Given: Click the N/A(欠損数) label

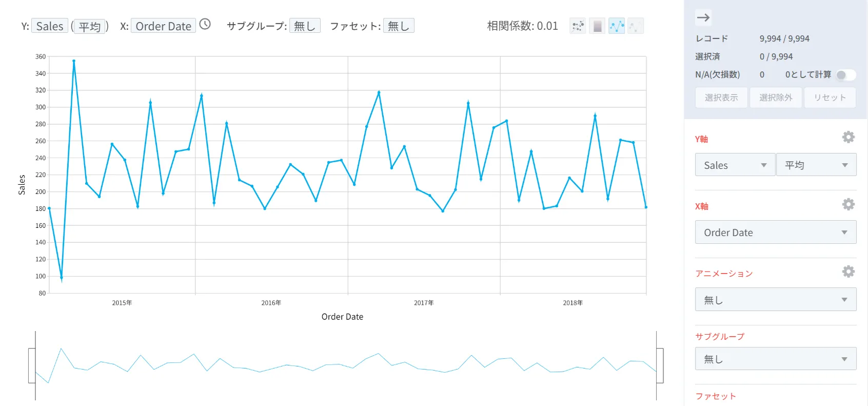Looking at the screenshot, I should [x=718, y=74].
